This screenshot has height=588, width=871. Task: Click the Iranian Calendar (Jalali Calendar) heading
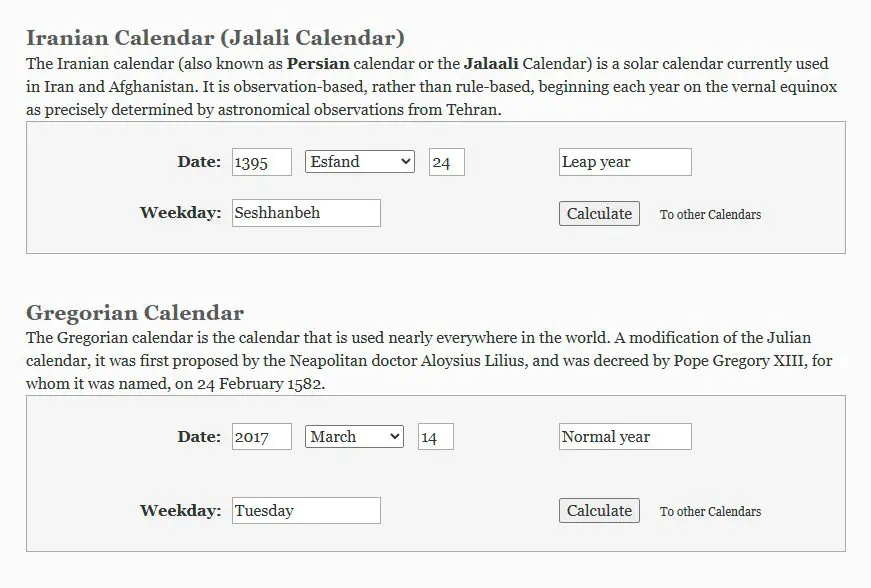pos(215,38)
